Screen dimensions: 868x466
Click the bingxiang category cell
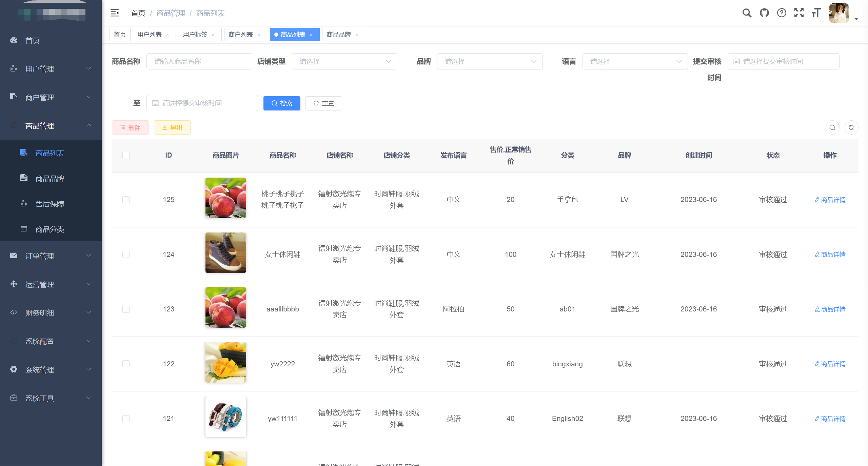click(x=568, y=364)
